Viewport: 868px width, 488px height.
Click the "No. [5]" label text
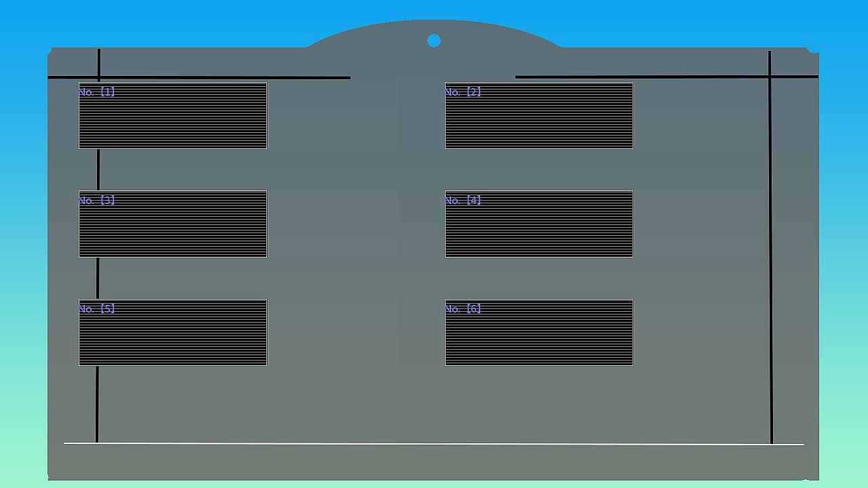(x=96, y=308)
